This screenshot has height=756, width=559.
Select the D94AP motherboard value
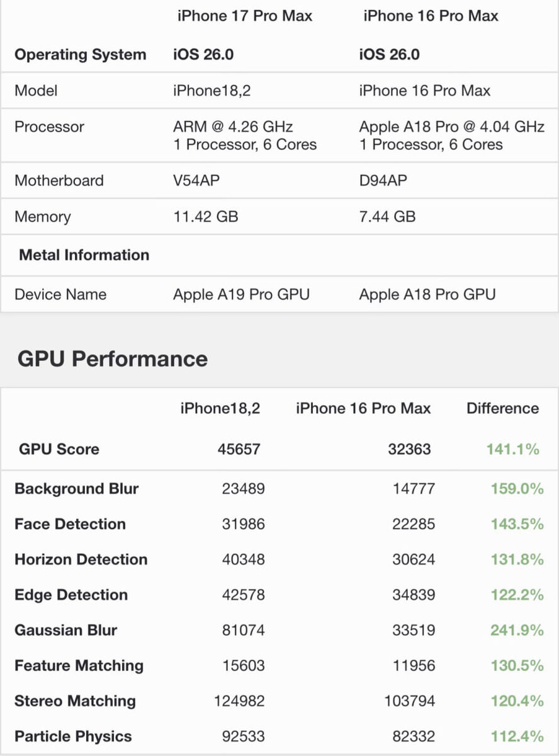point(383,181)
